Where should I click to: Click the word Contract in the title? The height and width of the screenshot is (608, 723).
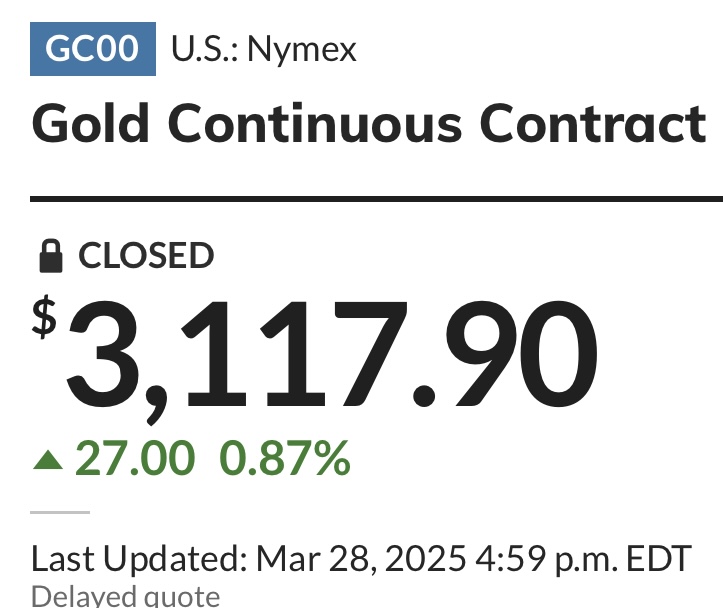(x=593, y=124)
